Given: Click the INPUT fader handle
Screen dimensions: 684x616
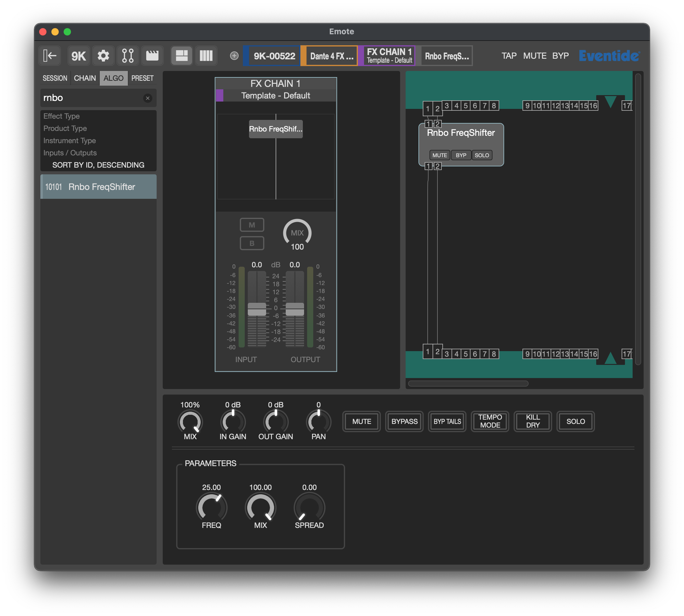Looking at the screenshot, I should click(x=257, y=309).
